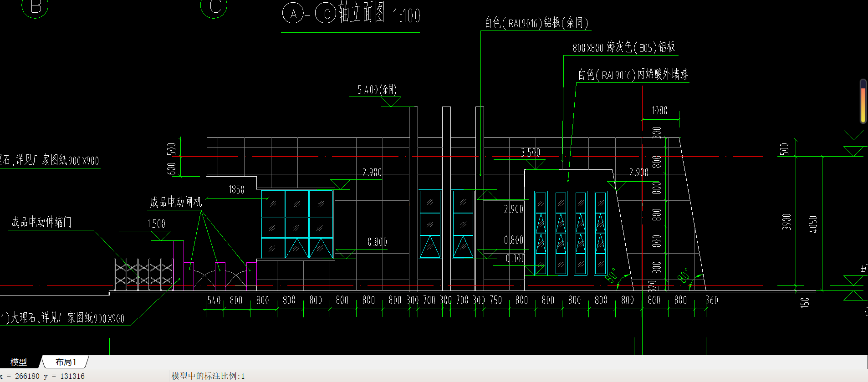Select the 800X800 海灰色(B05)铝板 annotation
868x382 pixels.
click(624, 47)
